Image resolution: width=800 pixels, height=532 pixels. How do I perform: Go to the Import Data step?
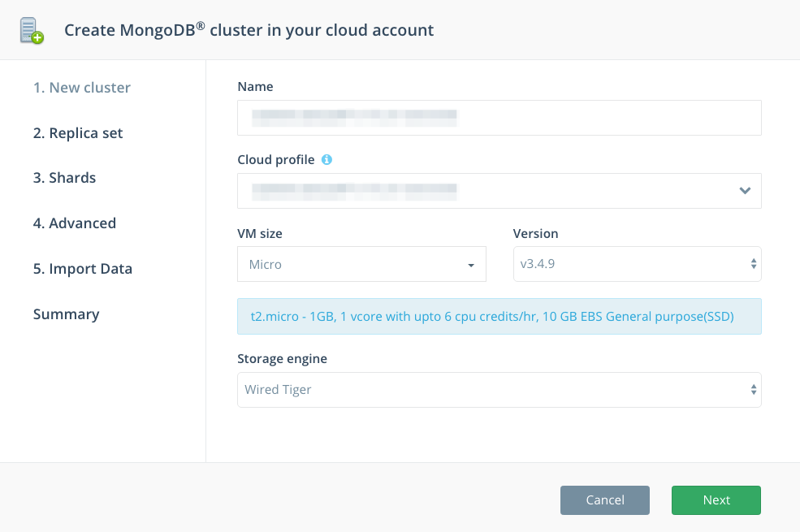[x=83, y=269]
